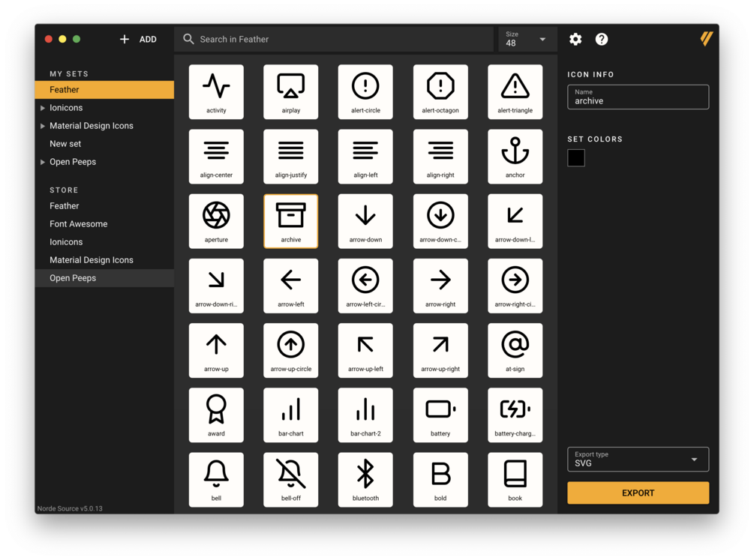Select the bluetooth icon
The height and width of the screenshot is (560, 754).
365,480
